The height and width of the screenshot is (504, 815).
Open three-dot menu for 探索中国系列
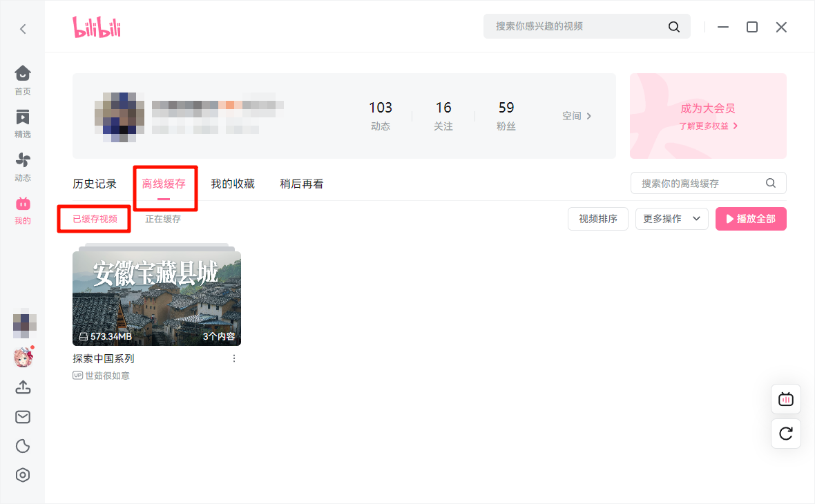[234, 358]
